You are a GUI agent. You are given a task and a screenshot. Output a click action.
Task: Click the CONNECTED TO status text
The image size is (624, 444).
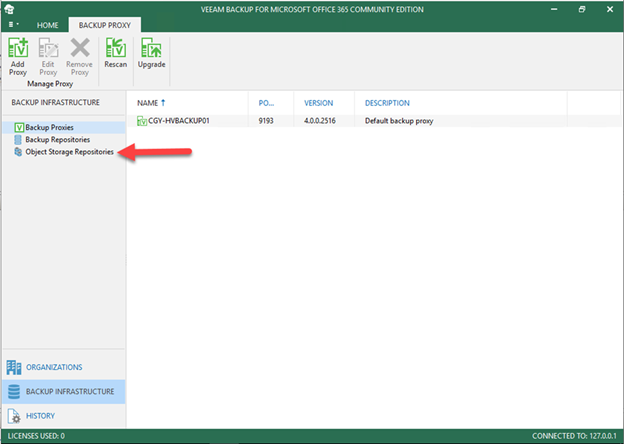coord(574,436)
